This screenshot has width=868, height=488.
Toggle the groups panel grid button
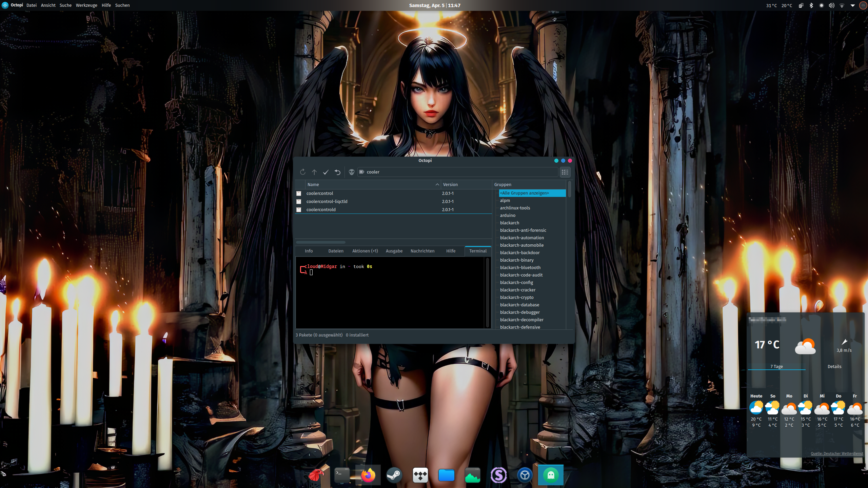click(565, 172)
